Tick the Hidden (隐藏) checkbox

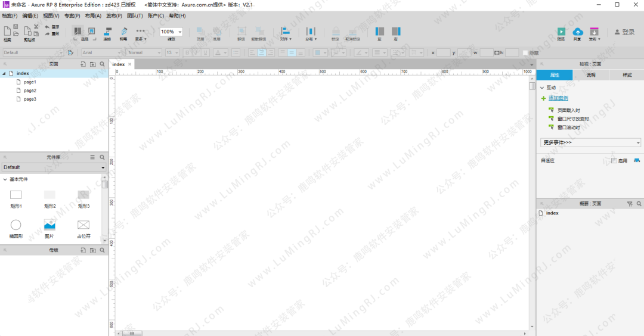[x=525, y=52]
